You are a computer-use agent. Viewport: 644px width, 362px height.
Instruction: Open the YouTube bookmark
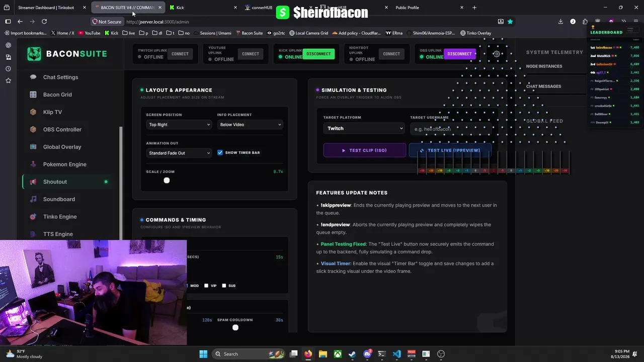89,33
